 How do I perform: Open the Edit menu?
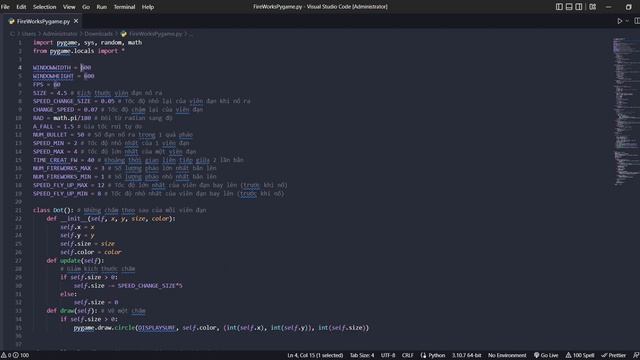pos(21,7)
